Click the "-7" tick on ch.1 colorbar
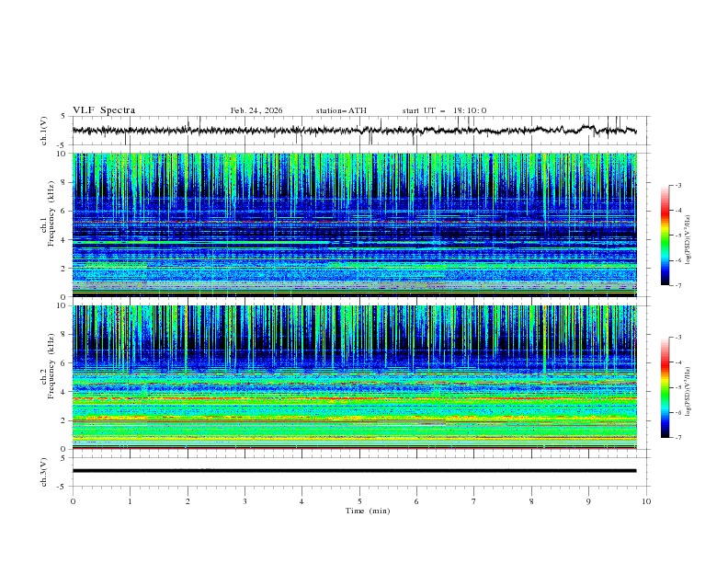The width and height of the screenshot is (728, 563). [678, 286]
